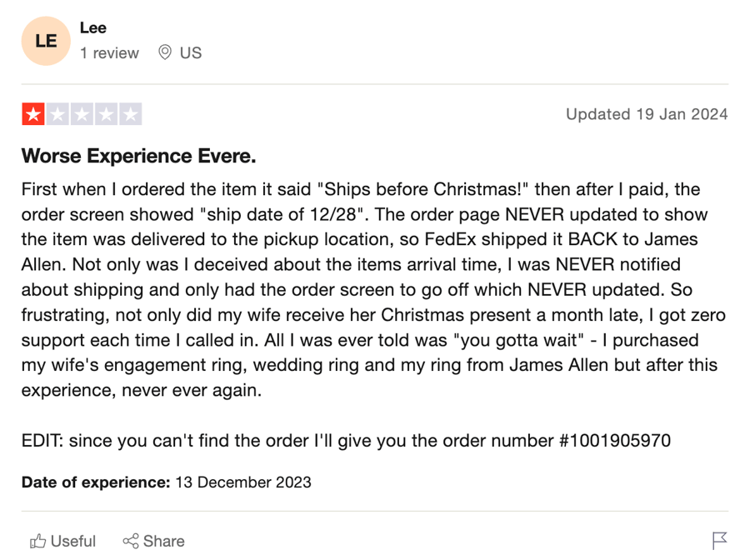Click the second grey star
750x560 pixels.
[x=57, y=114]
